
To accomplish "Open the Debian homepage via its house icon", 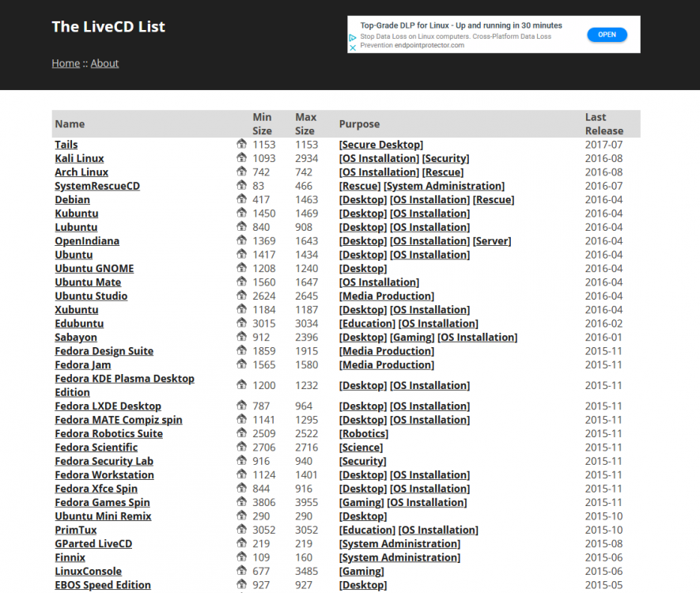I will [241, 199].
